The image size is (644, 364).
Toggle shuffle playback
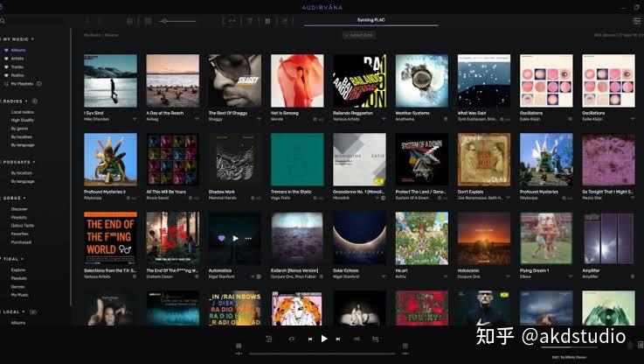point(357,339)
